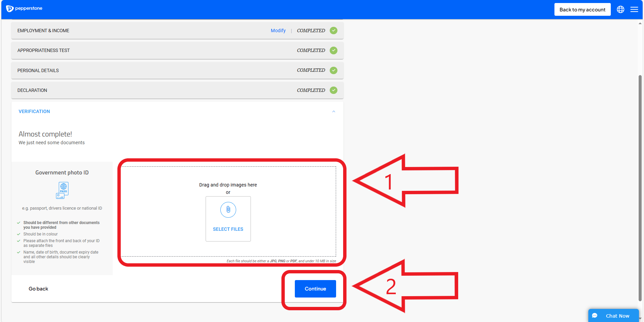Viewport: 644px width, 322px height.
Task: Click Appropriateness Test green checkmark
Action: [333, 50]
